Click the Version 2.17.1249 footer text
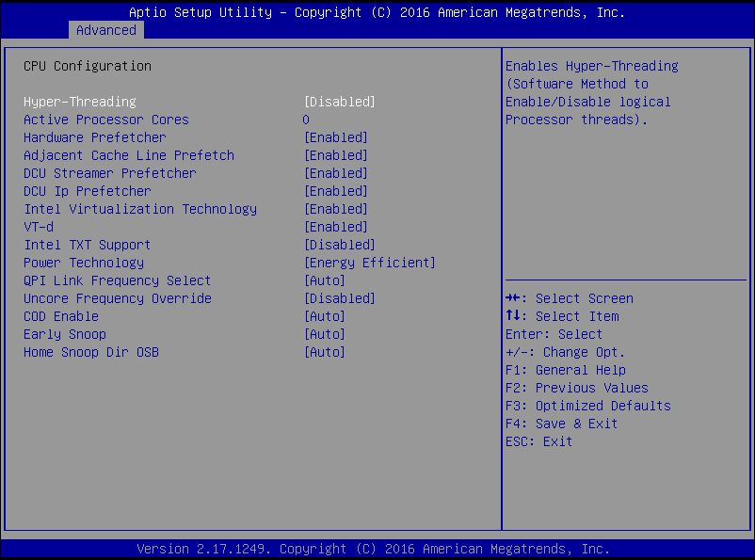The image size is (755, 560). [373, 549]
